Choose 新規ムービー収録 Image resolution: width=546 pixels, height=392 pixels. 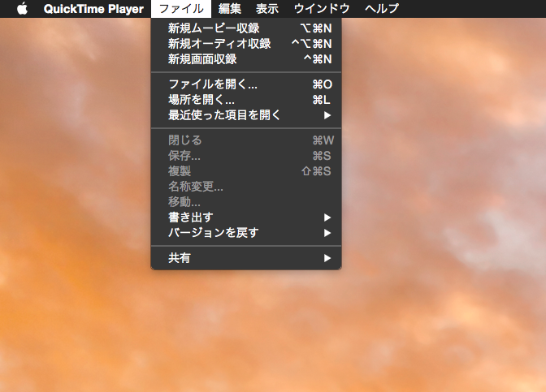click(246, 28)
